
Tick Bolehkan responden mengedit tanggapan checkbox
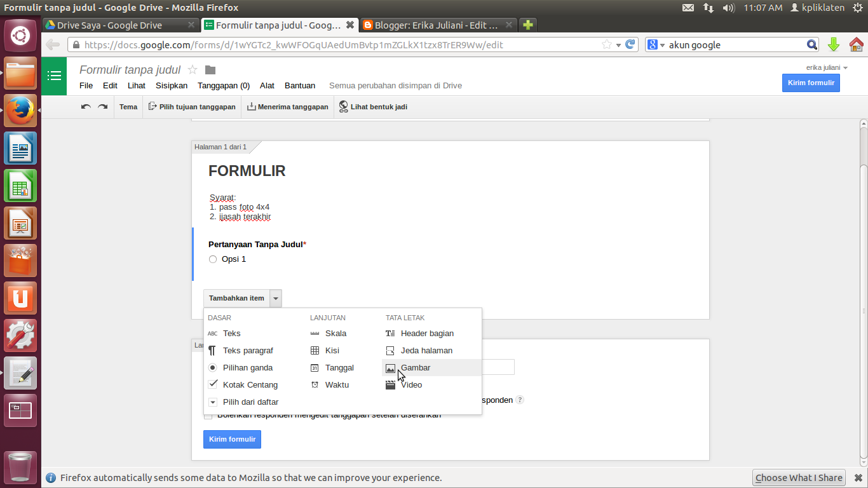208,416
